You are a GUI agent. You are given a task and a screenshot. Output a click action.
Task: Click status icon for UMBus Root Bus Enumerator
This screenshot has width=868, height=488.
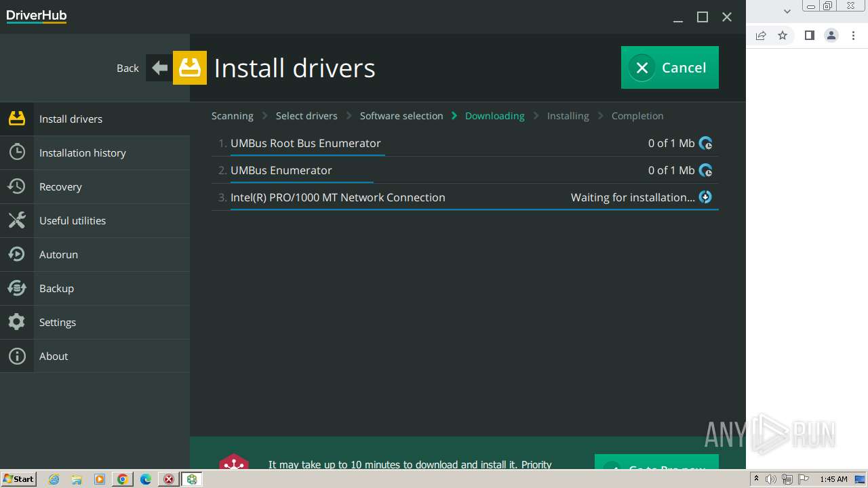[706, 143]
